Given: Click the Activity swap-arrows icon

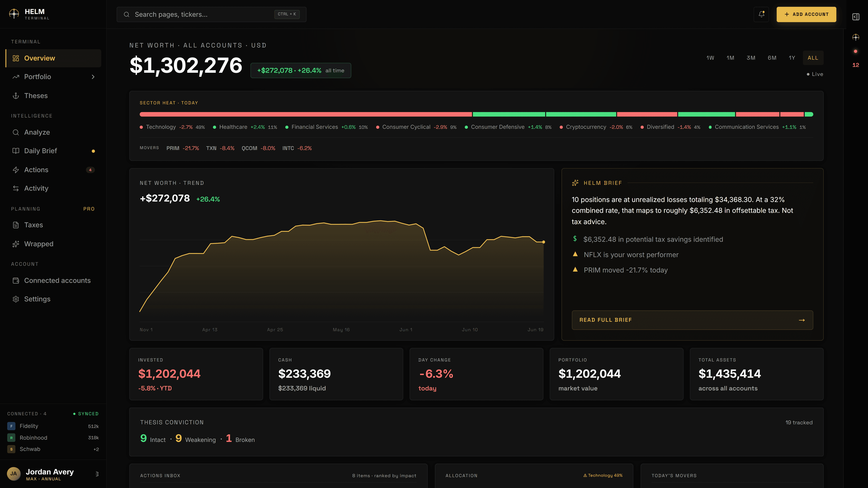Looking at the screenshot, I should pos(16,188).
